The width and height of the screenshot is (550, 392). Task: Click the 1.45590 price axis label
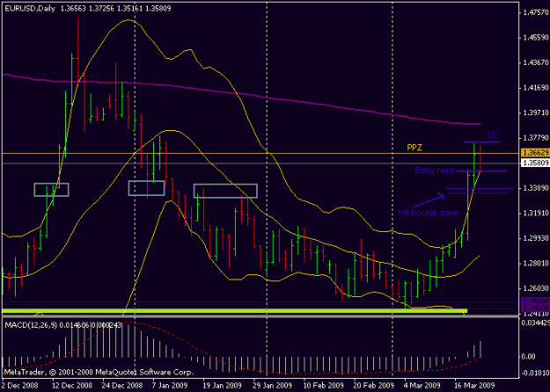535,38
